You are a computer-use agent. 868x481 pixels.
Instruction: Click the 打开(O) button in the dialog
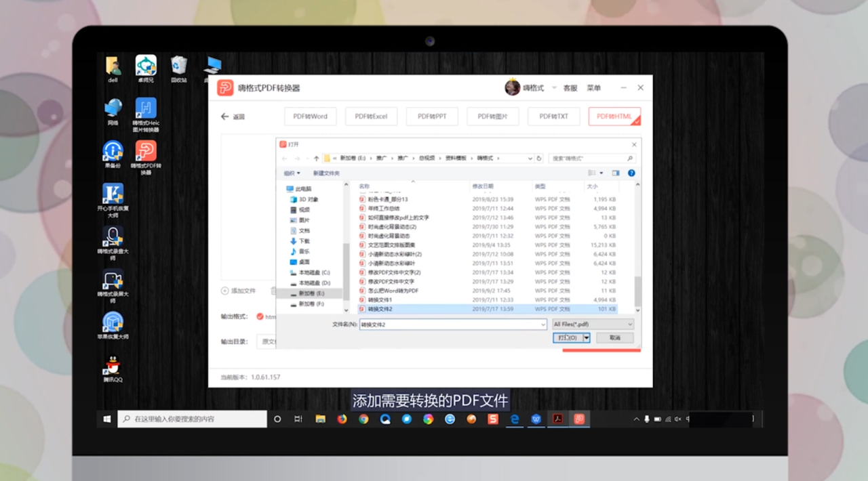pyautogui.click(x=568, y=337)
